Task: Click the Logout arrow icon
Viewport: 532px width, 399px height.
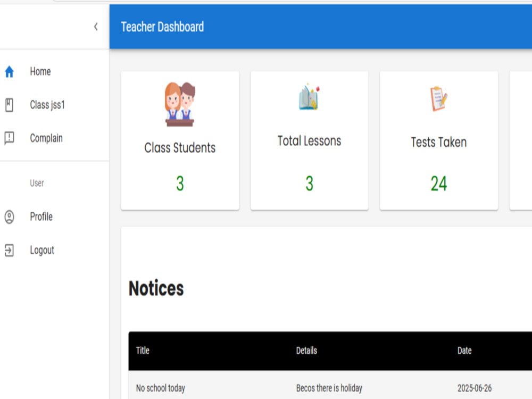Action: (9, 250)
